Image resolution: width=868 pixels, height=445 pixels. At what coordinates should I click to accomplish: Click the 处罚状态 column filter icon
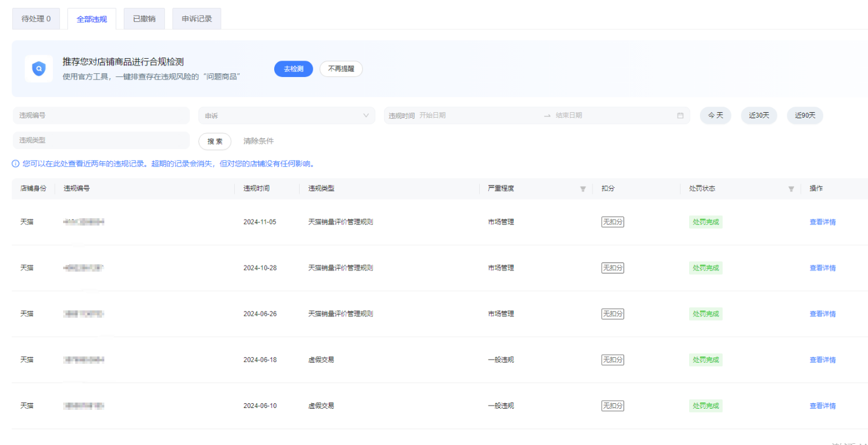pyautogui.click(x=791, y=189)
